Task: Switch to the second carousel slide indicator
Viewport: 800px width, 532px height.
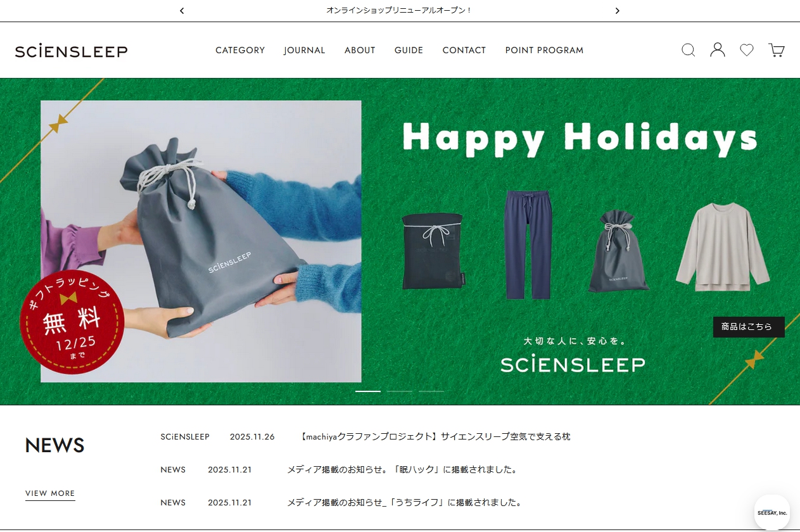Action: [400, 391]
